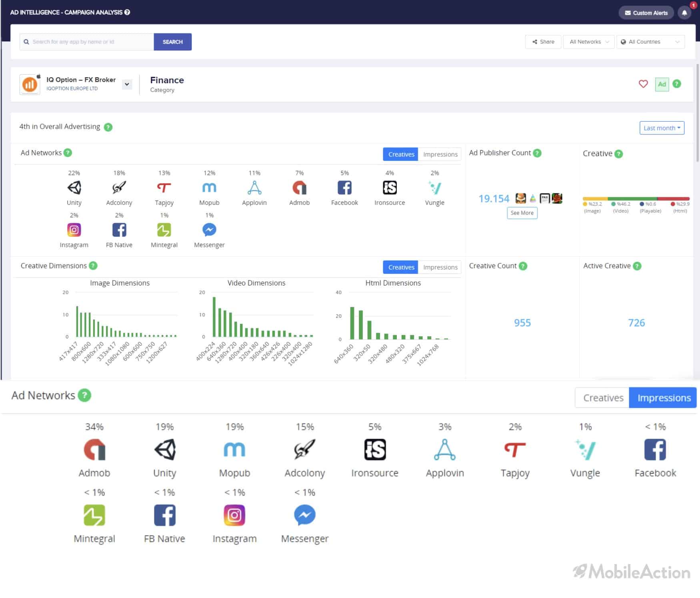Click the page scrollbar on the right edge
This screenshot has height=598, width=700.
(x=698, y=112)
